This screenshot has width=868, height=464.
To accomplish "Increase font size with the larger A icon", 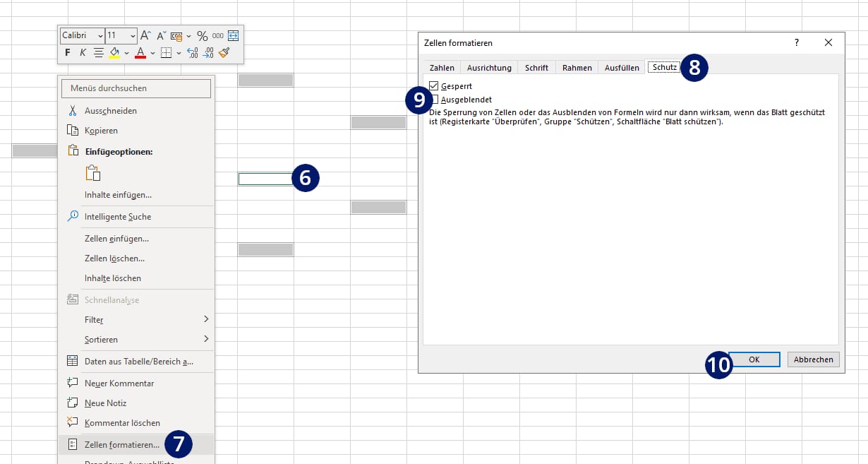I will tap(145, 35).
